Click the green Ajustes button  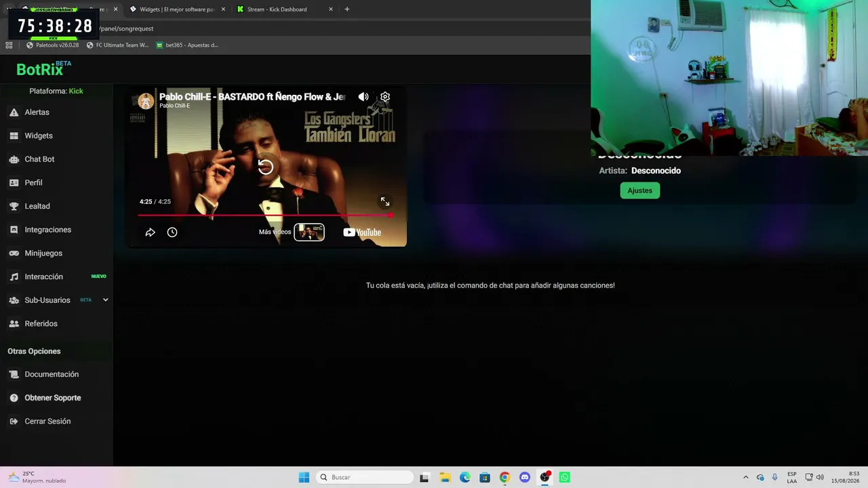click(639, 190)
